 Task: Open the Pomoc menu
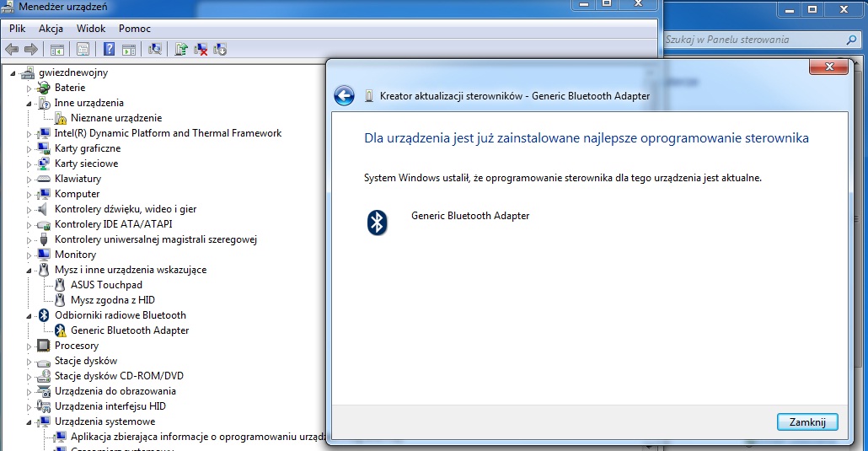135,29
